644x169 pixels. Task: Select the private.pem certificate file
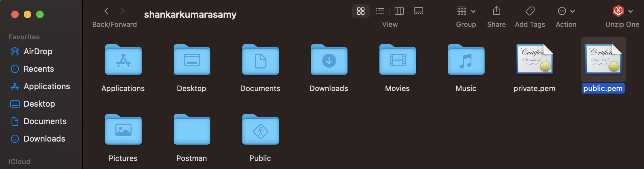tap(535, 60)
